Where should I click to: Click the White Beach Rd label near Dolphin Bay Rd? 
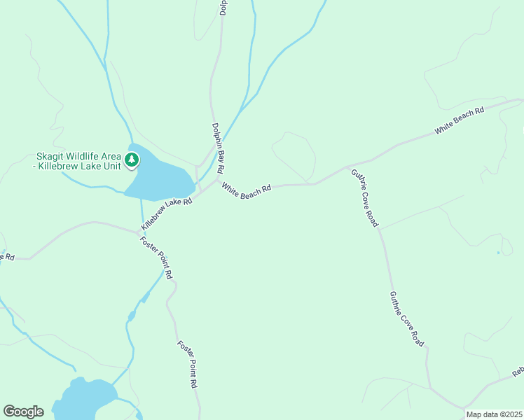[247, 190]
